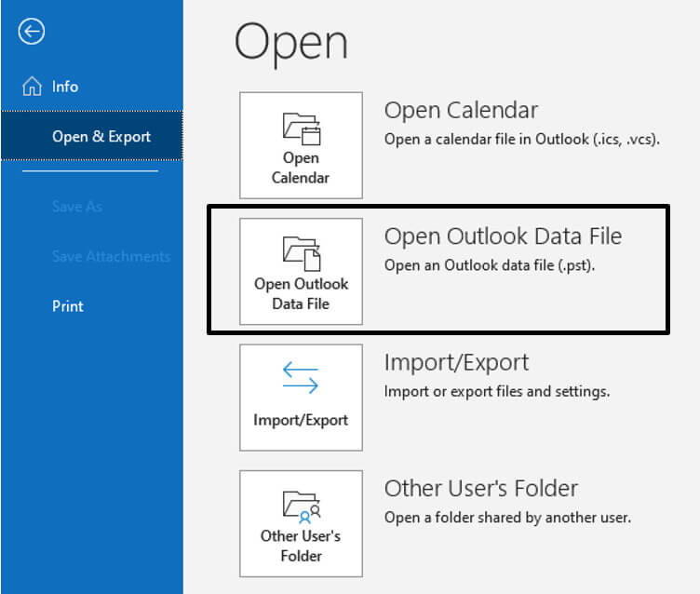Click the Import/Export tile label
The height and width of the screenshot is (594, 700).
[x=301, y=420]
